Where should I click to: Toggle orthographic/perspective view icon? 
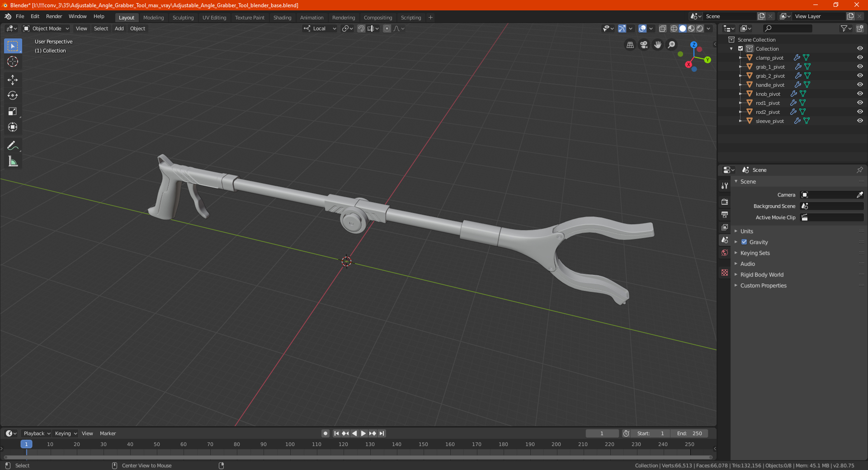pyautogui.click(x=630, y=45)
